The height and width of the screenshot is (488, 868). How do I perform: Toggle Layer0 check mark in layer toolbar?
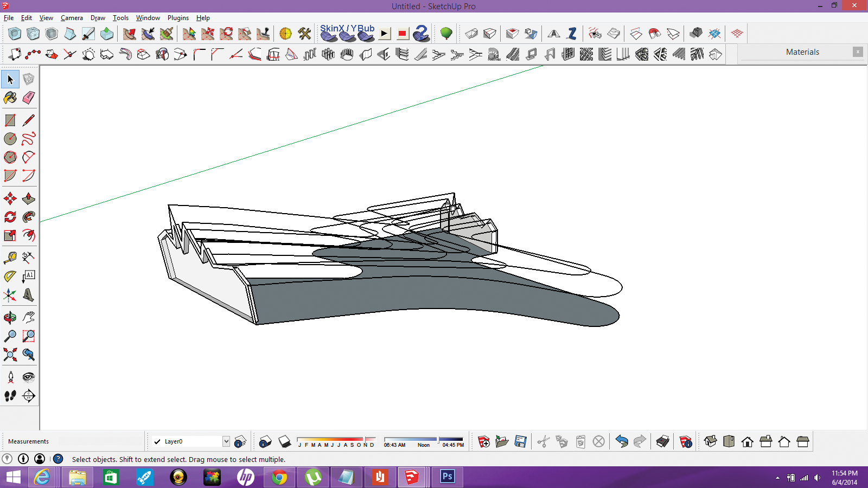pos(157,442)
